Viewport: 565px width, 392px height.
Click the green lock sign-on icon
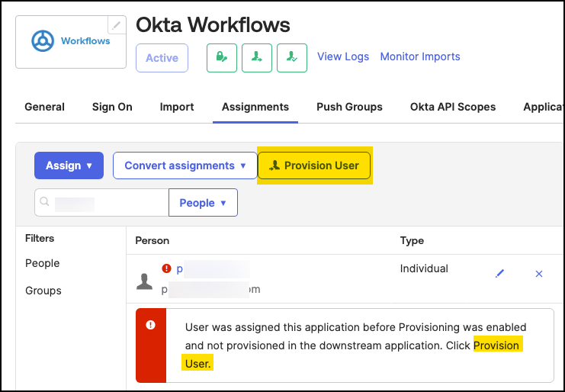tap(222, 57)
